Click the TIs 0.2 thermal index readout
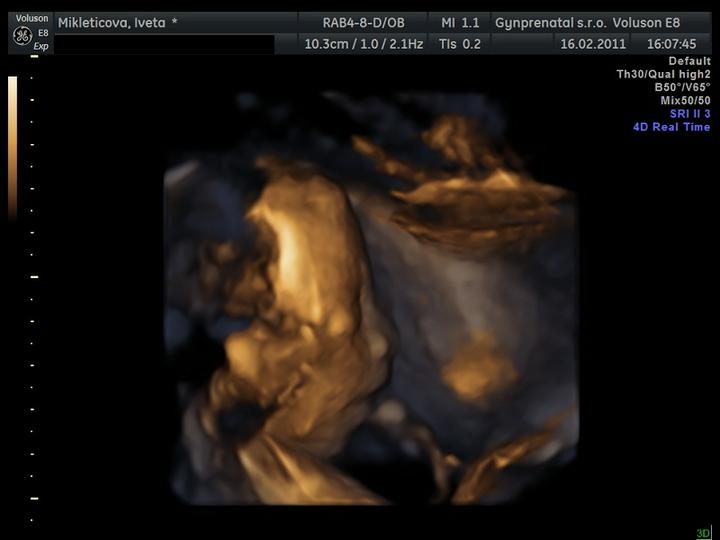The image size is (720, 540). point(460,44)
